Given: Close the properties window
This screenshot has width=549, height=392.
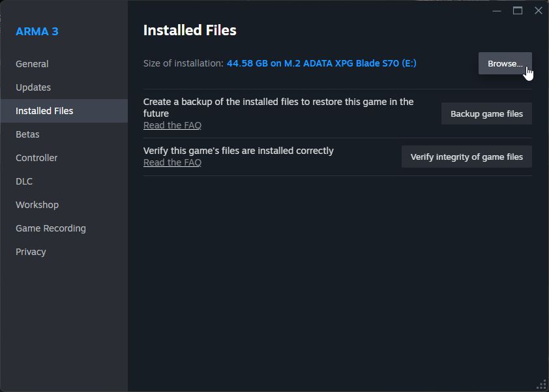Looking at the screenshot, I should pos(539,11).
